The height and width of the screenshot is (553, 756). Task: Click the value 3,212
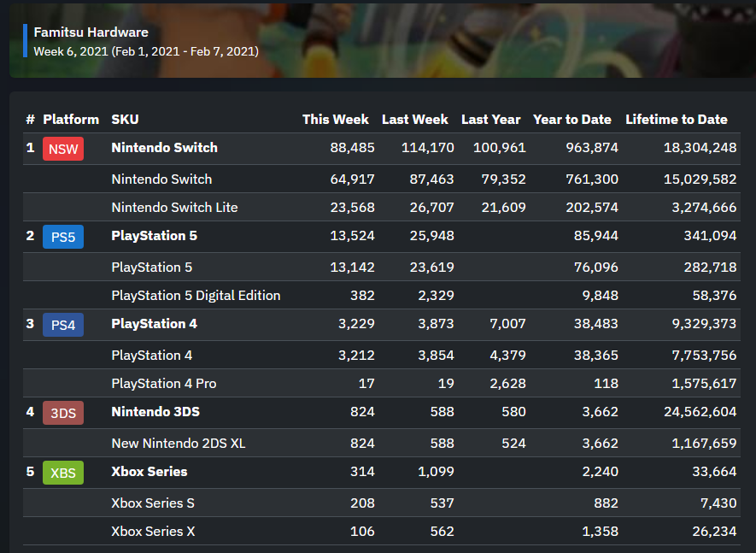click(356, 356)
